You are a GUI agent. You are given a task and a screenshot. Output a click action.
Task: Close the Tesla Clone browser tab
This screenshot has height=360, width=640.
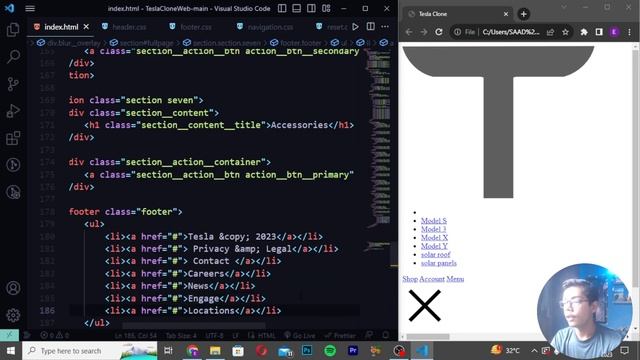506,14
